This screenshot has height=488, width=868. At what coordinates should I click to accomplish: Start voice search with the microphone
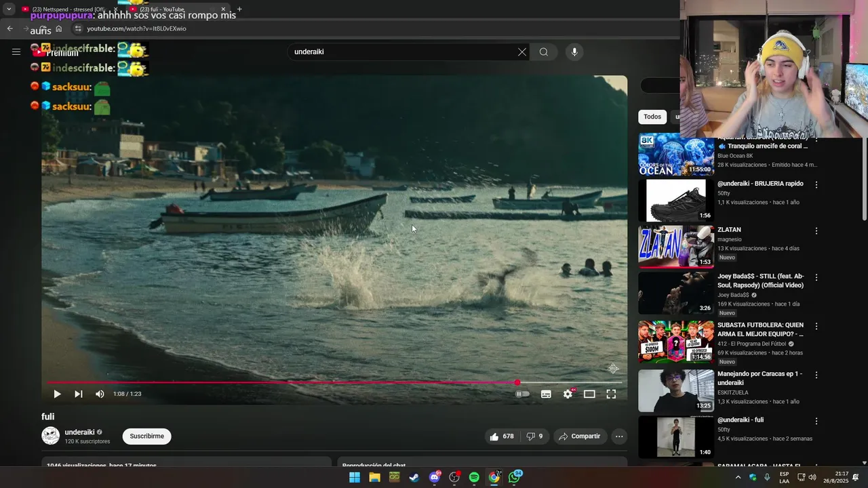click(574, 52)
